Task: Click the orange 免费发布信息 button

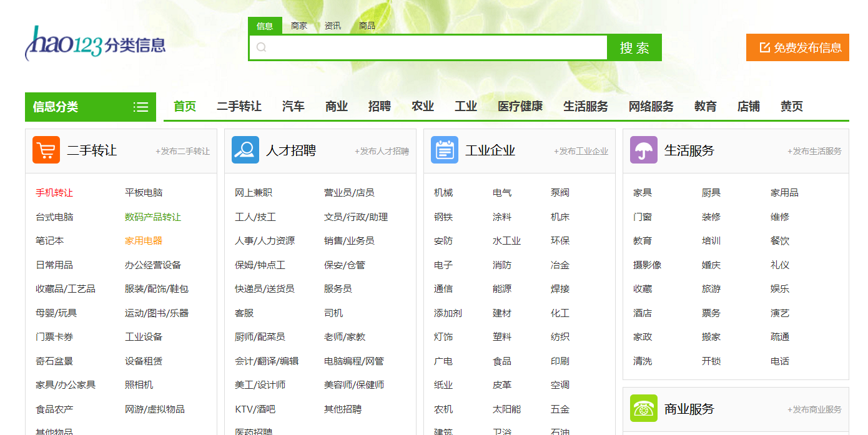Action: [797, 47]
